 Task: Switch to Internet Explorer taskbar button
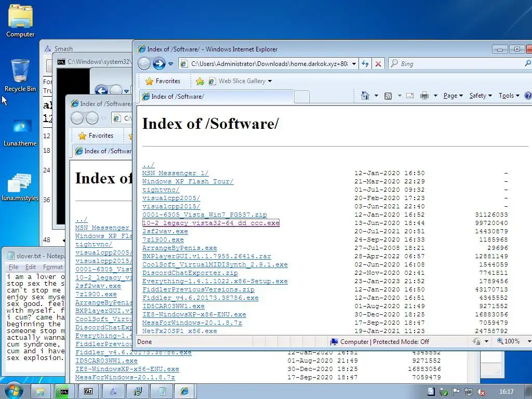[185, 392]
